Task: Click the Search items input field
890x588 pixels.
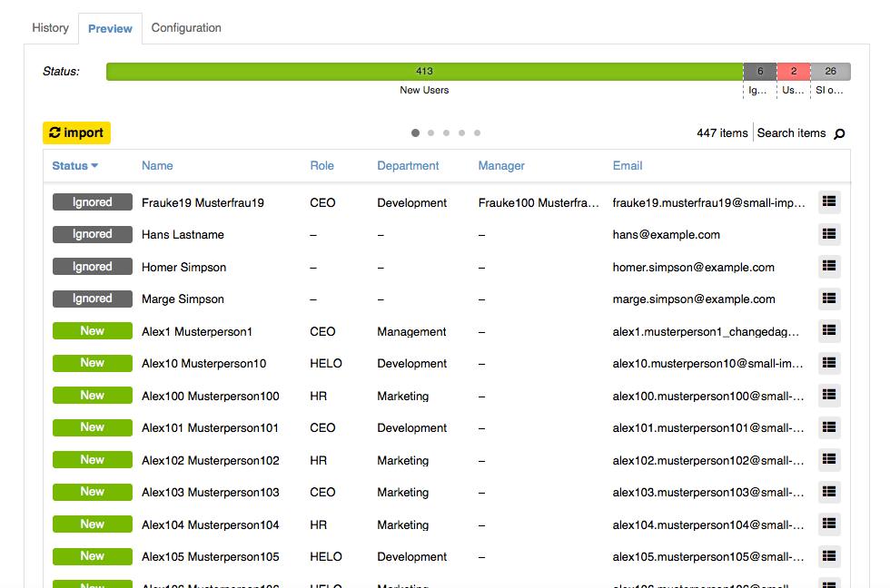Action: [x=791, y=133]
